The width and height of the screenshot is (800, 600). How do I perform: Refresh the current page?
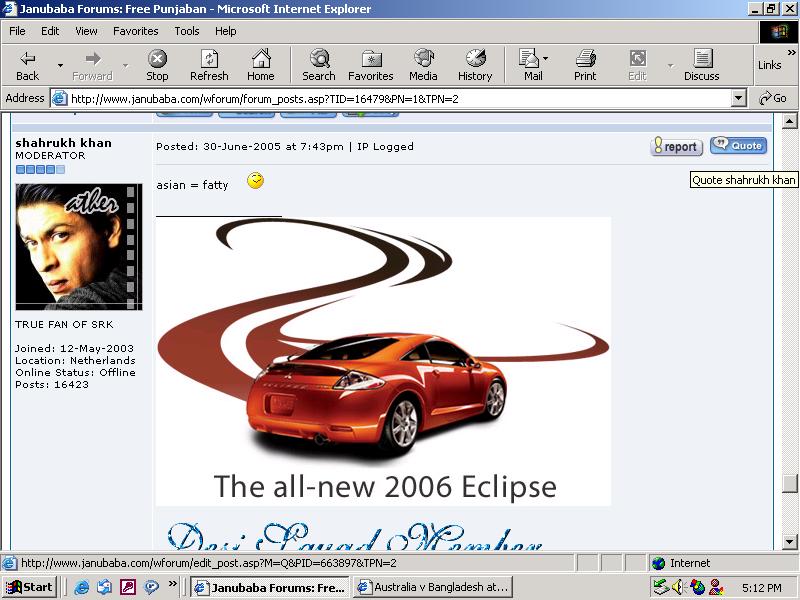click(209, 65)
